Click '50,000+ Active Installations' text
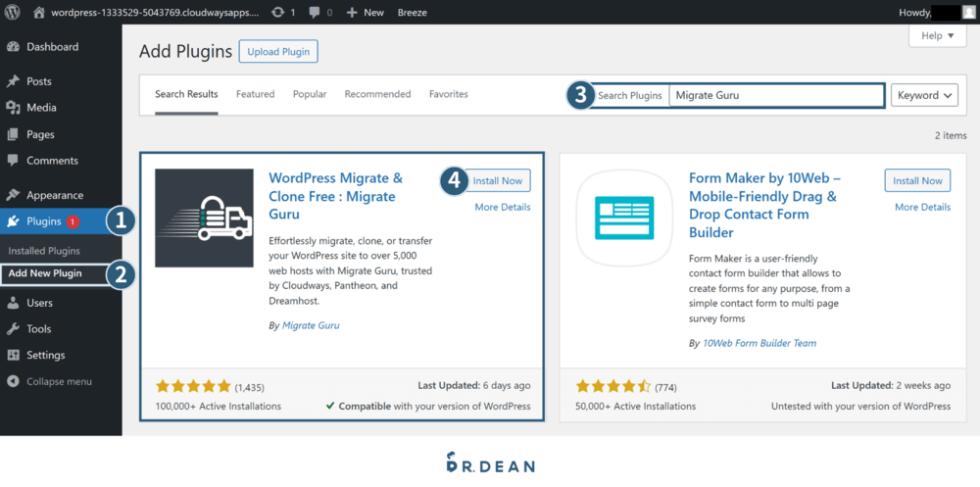The width and height of the screenshot is (980, 487). tap(636, 407)
